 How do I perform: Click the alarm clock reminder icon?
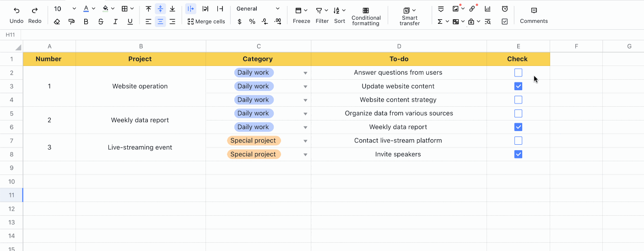tap(504, 9)
